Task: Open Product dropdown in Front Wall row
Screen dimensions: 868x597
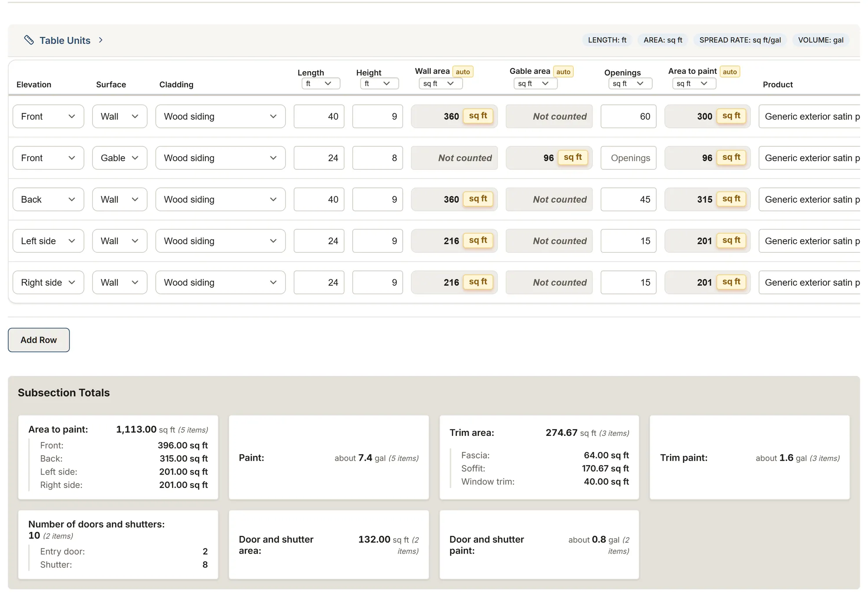Action: coord(810,116)
